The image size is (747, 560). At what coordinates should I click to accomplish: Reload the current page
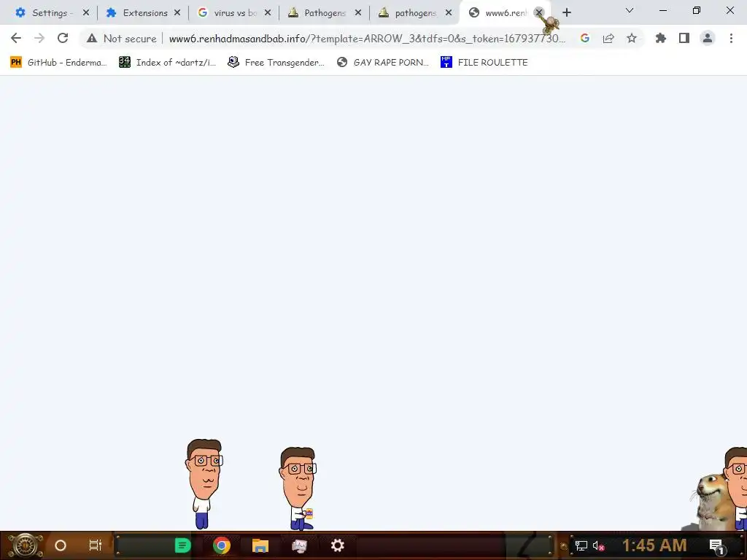click(63, 38)
